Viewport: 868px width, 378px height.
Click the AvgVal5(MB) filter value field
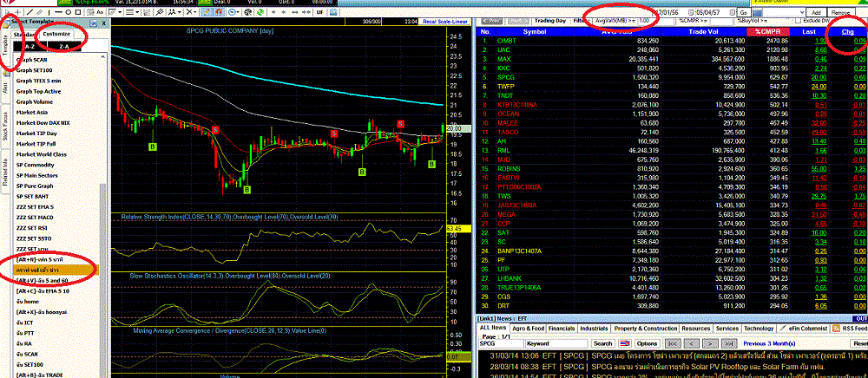point(656,21)
